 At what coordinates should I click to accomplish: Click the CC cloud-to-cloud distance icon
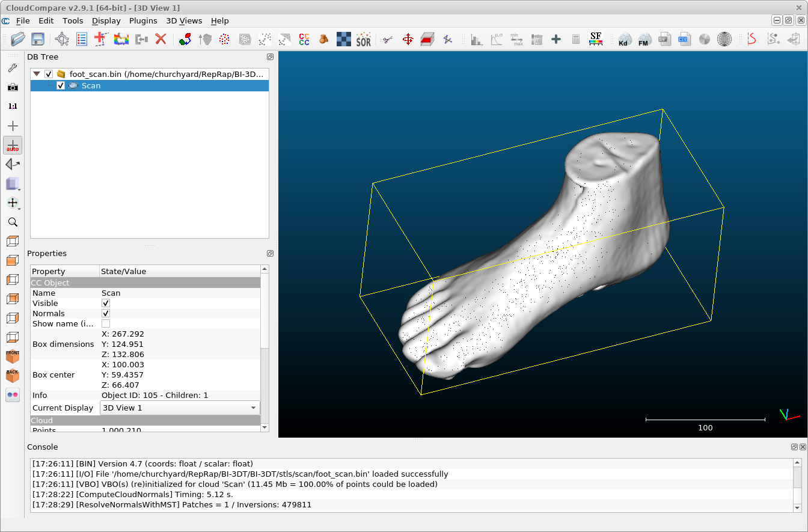(x=304, y=40)
